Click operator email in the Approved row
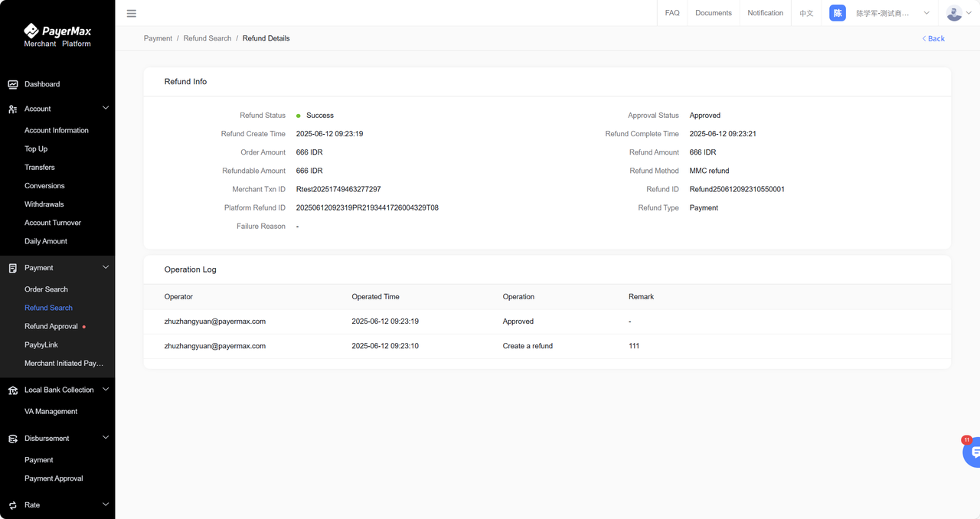980x519 pixels. (x=215, y=322)
